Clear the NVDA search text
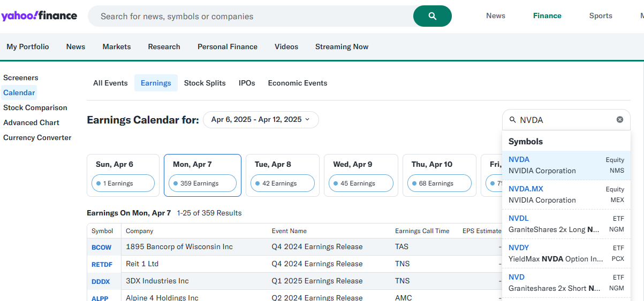Viewport: 644px width, 301px height. (x=620, y=120)
